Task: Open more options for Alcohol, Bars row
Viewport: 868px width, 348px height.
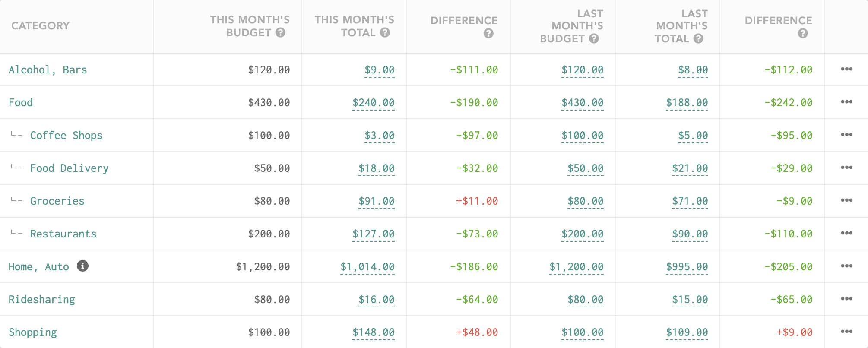Action: pyautogui.click(x=846, y=69)
